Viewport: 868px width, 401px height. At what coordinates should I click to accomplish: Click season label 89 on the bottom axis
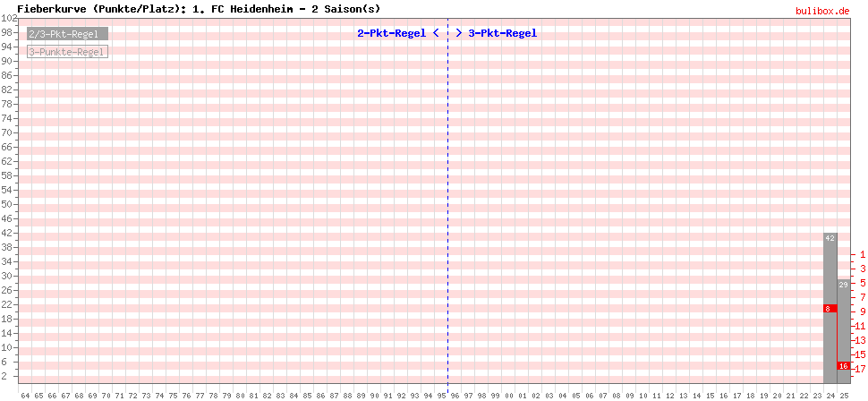pyautogui.click(x=361, y=396)
